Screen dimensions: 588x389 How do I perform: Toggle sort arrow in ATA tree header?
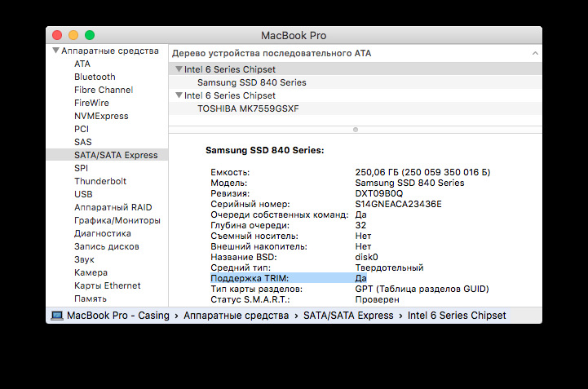click(x=535, y=53)
